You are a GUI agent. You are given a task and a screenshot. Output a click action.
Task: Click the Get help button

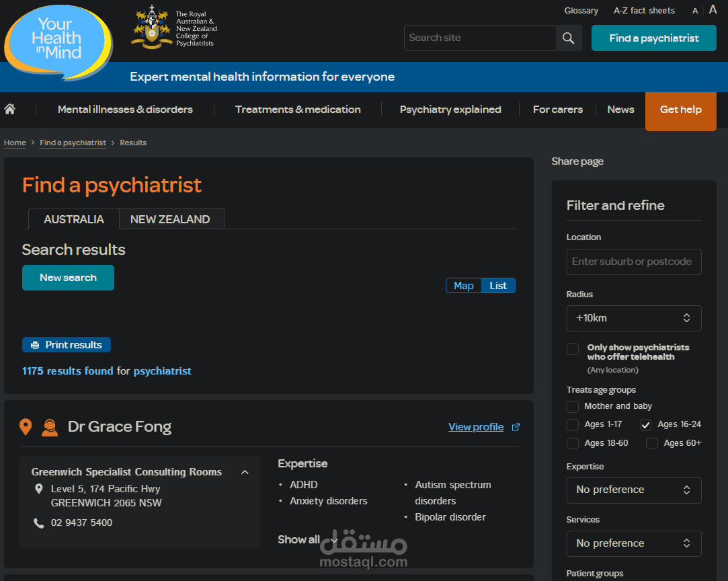pyautogui.click(x=681, y=111)
